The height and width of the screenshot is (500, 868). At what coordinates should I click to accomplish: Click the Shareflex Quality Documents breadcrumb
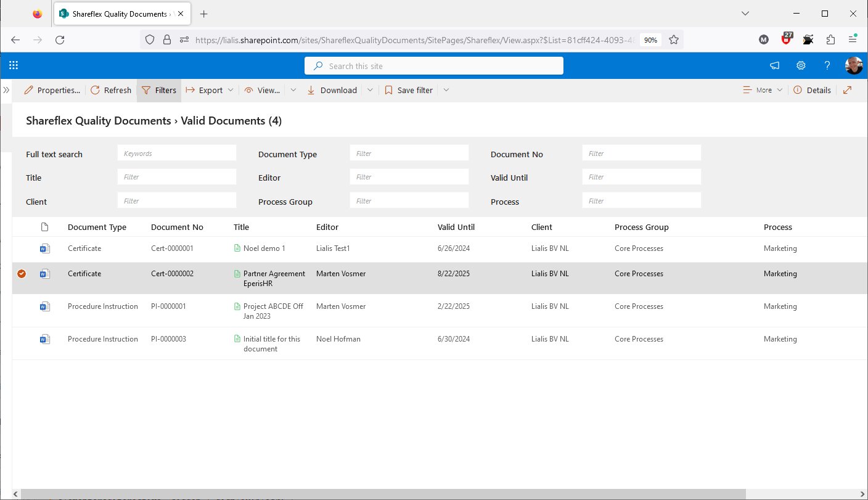99,121
